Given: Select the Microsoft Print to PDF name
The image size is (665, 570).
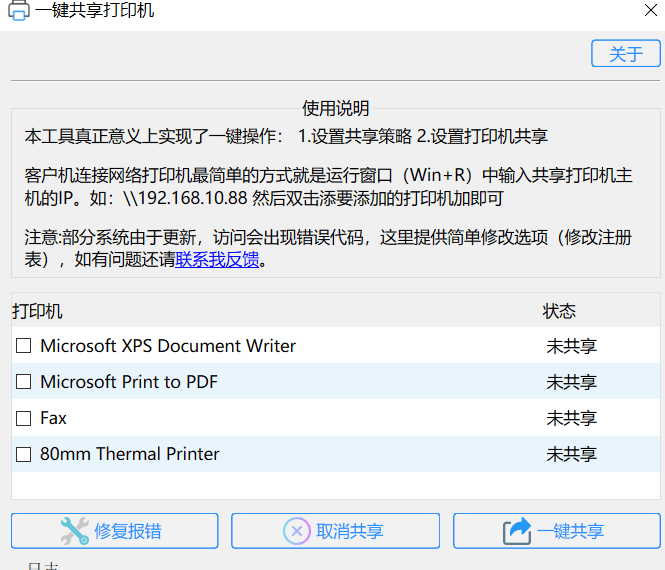Looking at the screenshot, I should [129, 382].
